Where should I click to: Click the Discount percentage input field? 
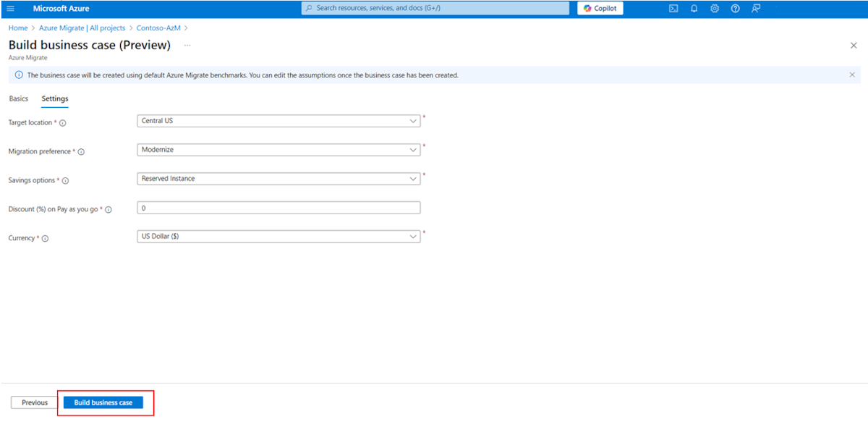278,208
